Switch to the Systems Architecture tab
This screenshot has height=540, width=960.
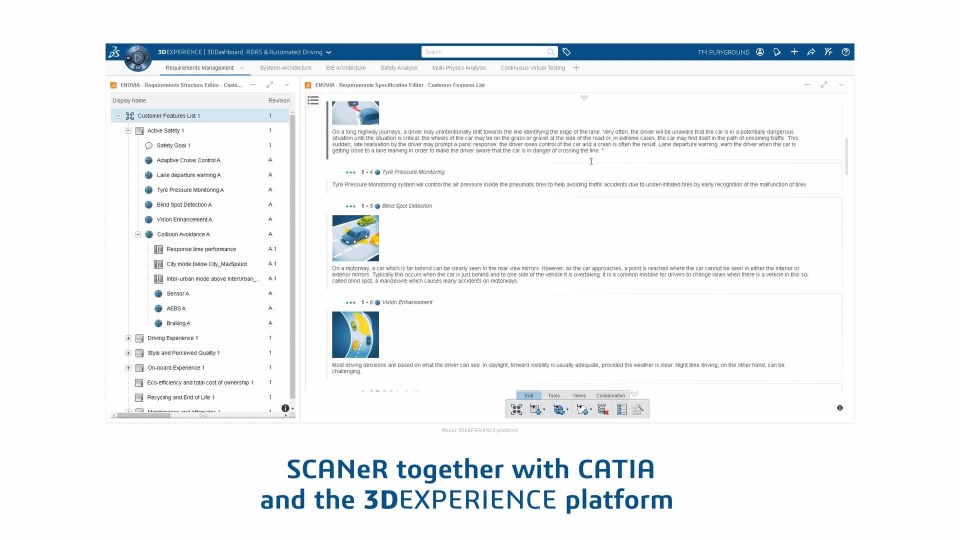pyautogui.click(x=285, y=68)
